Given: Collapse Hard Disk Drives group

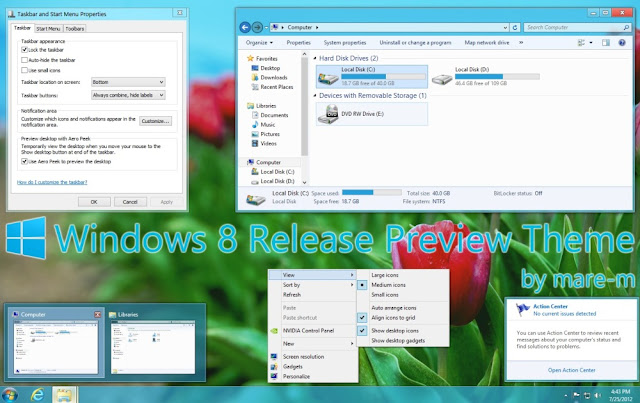Looking at the screenshot, I should point(315,58).
